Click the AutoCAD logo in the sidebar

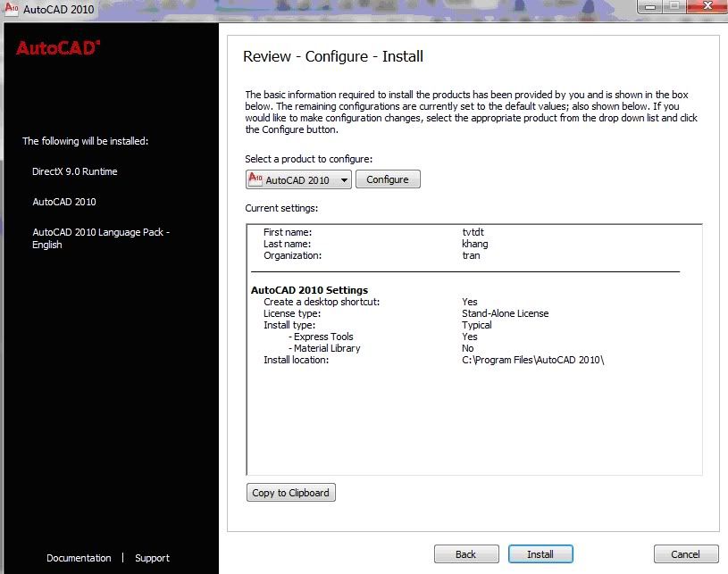[x=58, y=48]
